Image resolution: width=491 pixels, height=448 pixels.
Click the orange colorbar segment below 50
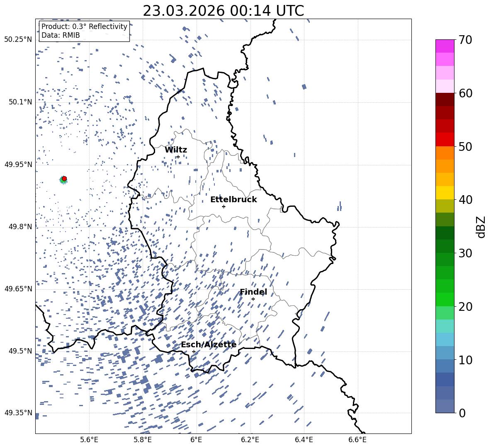[x=445, y=153]
